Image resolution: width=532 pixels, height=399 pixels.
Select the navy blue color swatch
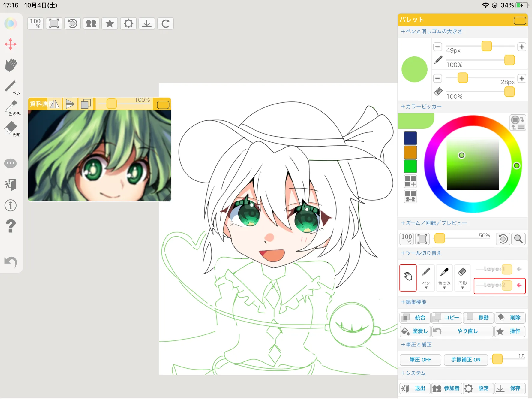[x=410, y=138]
